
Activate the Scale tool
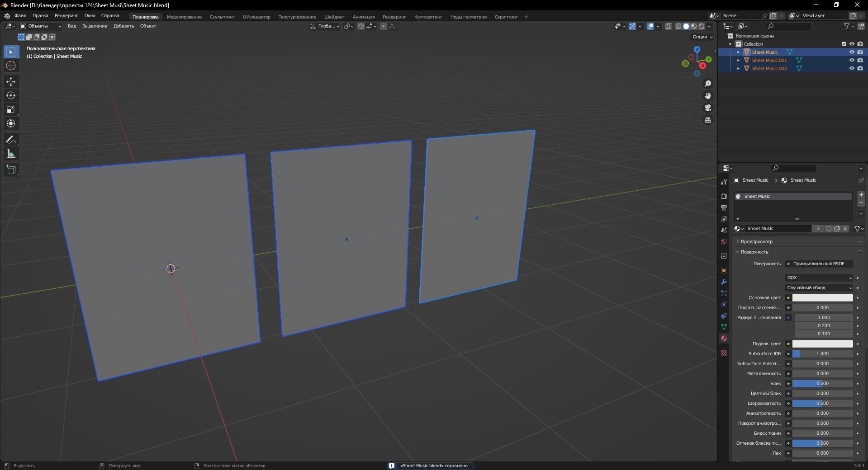point(11,110)
